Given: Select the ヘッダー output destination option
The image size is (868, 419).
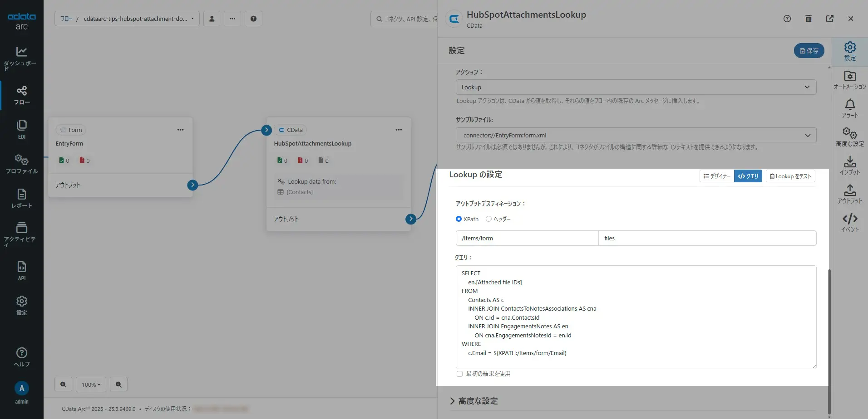Looking at the screenshot, I should click(488, 219).
